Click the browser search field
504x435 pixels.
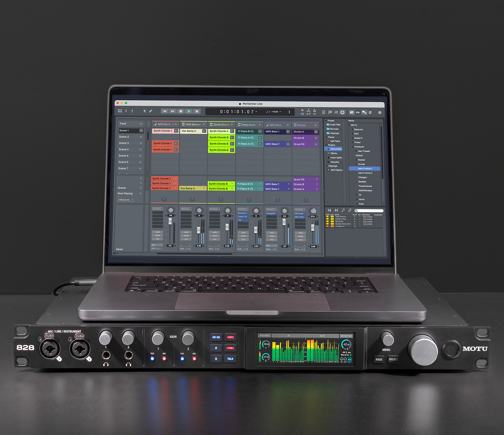(369, 210)
